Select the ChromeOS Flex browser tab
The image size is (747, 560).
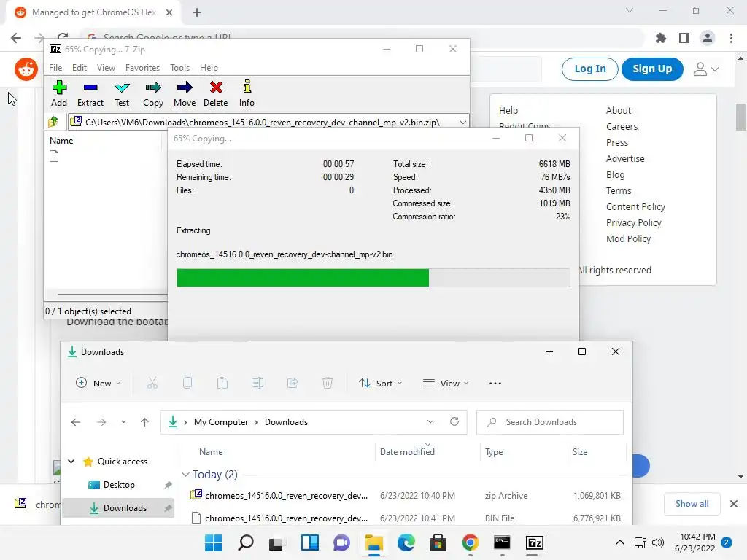point(93,12)
